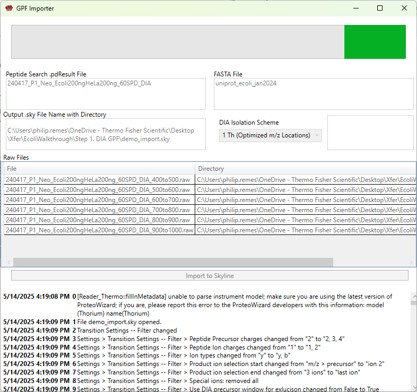Screen dimensions: 417x392
Task: Minimize the GPF Importer window
Action: point(356,8)
